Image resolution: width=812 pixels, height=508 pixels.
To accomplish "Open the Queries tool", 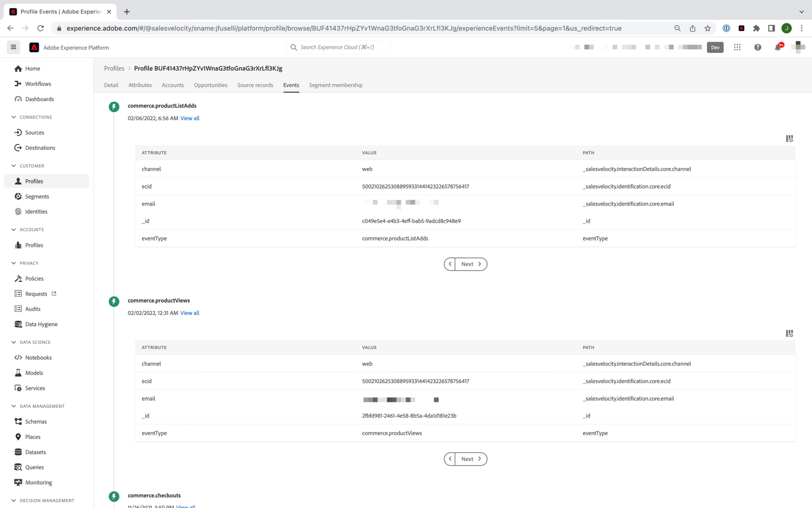I will [x=34, y=467].
